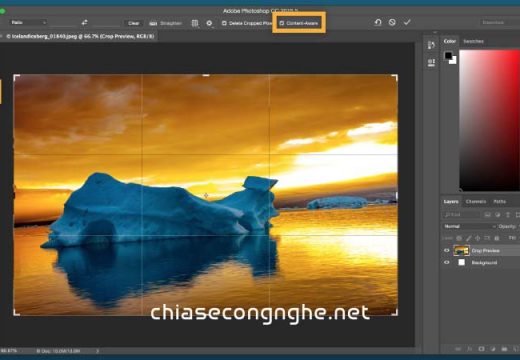This screenshot has height=360, width=520.
Task: Click the top-left crop corner handle
Action: (16, 77)
